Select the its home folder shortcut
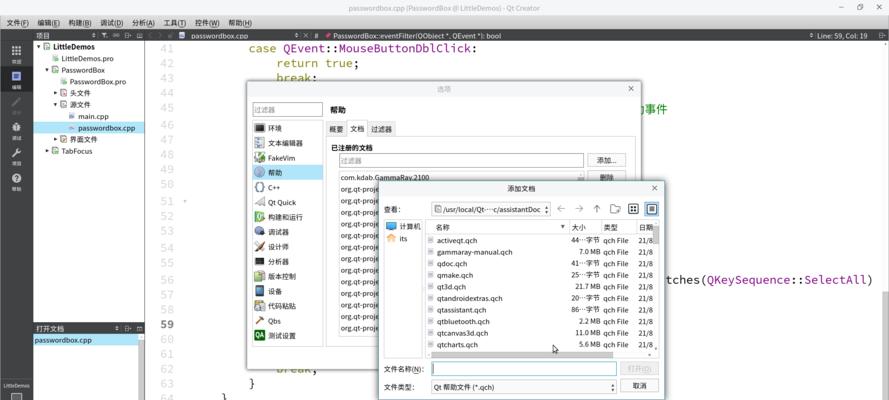 397,239
